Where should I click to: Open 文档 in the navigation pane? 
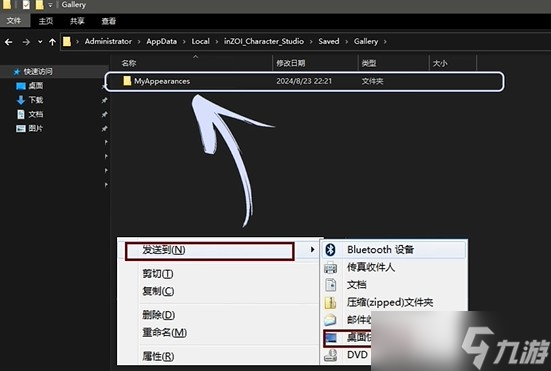(36, 114)
